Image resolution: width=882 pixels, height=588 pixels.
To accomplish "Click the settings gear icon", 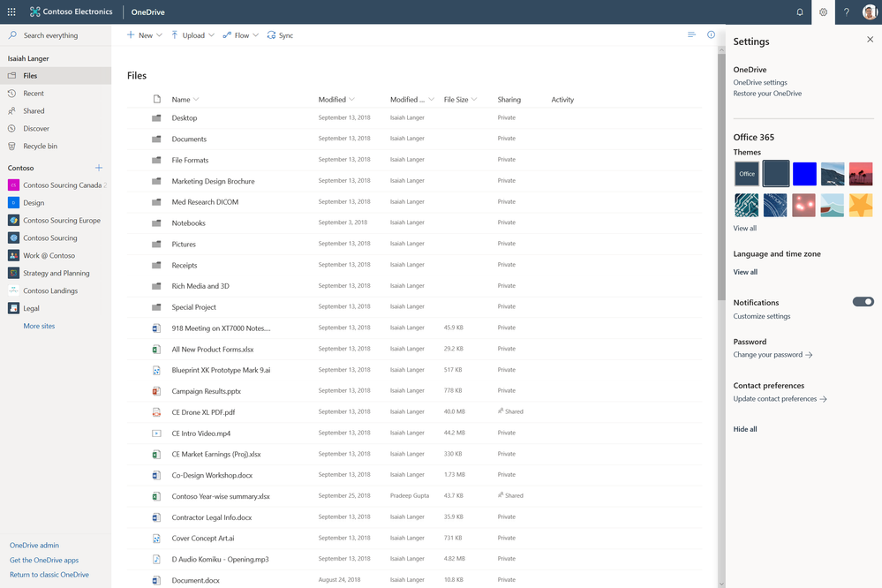I will click(823, 11).
